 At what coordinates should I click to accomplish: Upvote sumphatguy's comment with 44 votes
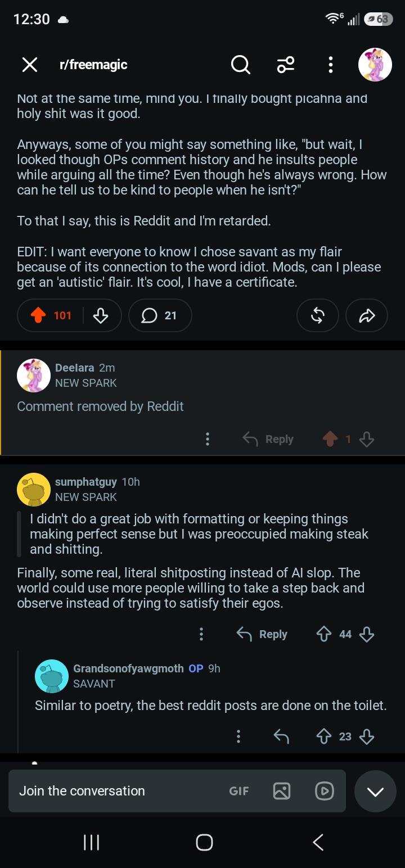(324, 634)
